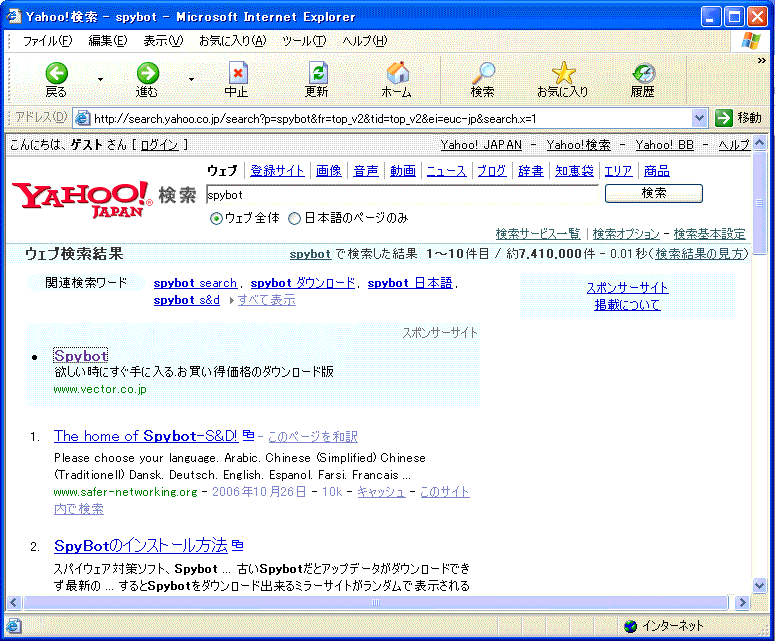Click vertical scrollbar down arrow

click(759, 585)
